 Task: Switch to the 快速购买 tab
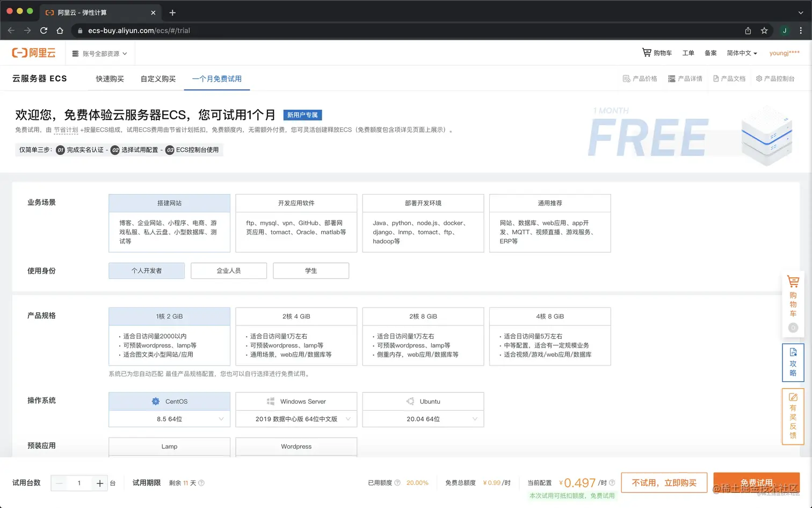[x=110, y=78]
